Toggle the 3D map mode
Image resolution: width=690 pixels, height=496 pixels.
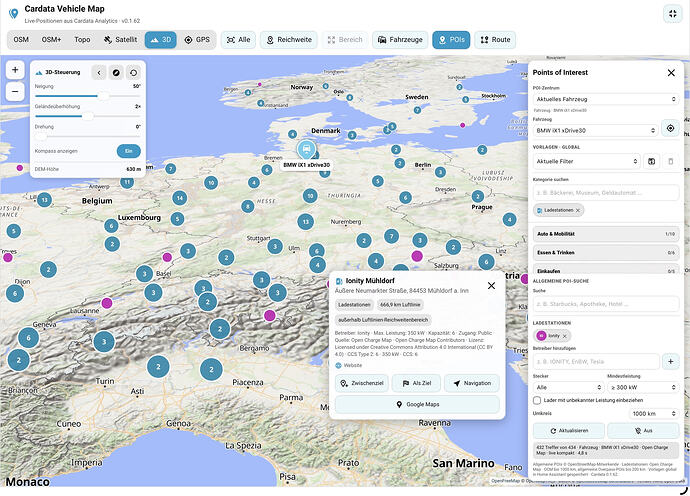[160, 40]
